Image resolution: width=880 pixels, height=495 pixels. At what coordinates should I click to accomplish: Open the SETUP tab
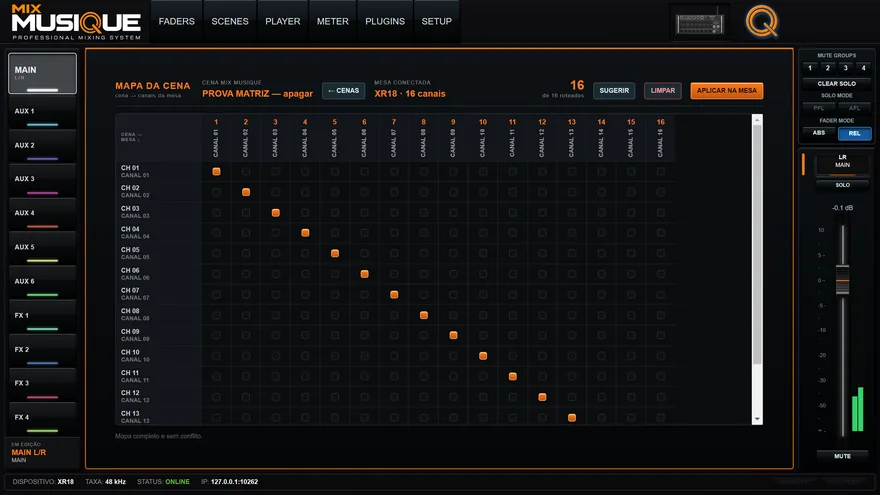tap(437, 21)
